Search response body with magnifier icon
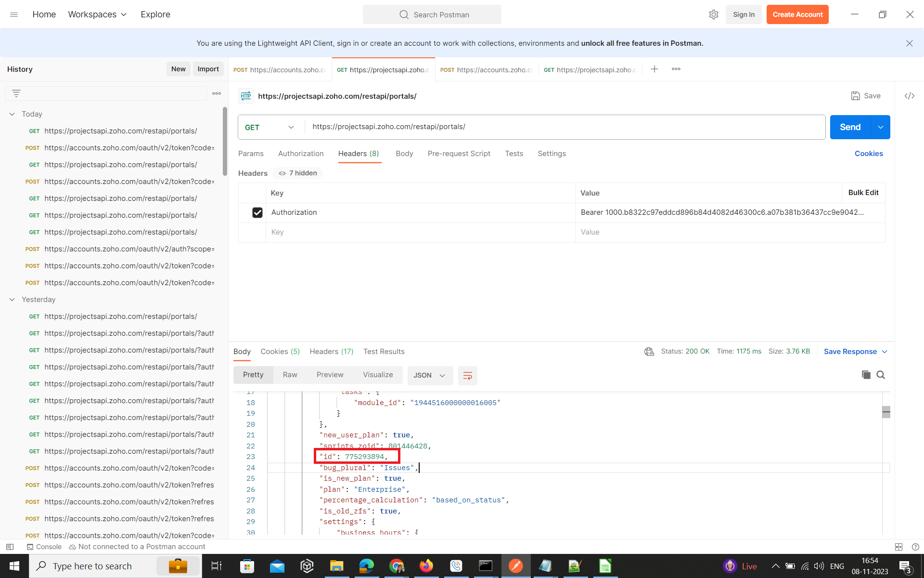Viewport: 924px width, 578px height. [x=881, y=375]
